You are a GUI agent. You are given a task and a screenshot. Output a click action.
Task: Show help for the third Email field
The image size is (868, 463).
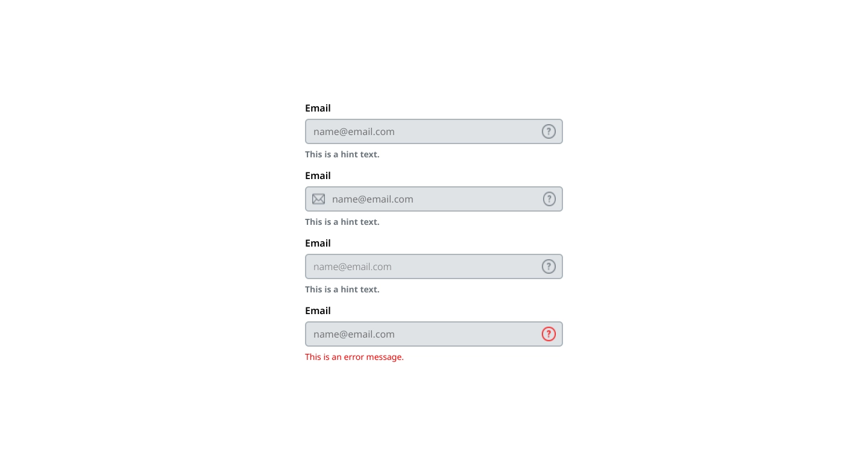tap(549, 266)
